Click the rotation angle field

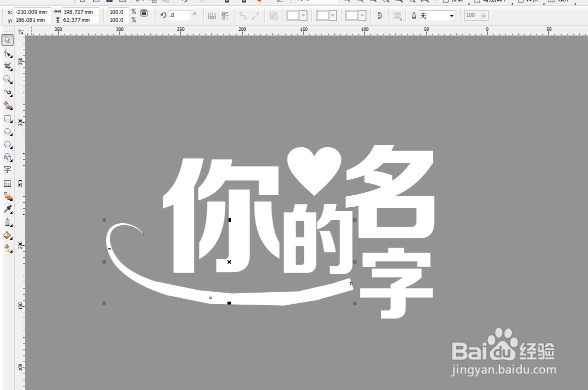tap(179, 15)
